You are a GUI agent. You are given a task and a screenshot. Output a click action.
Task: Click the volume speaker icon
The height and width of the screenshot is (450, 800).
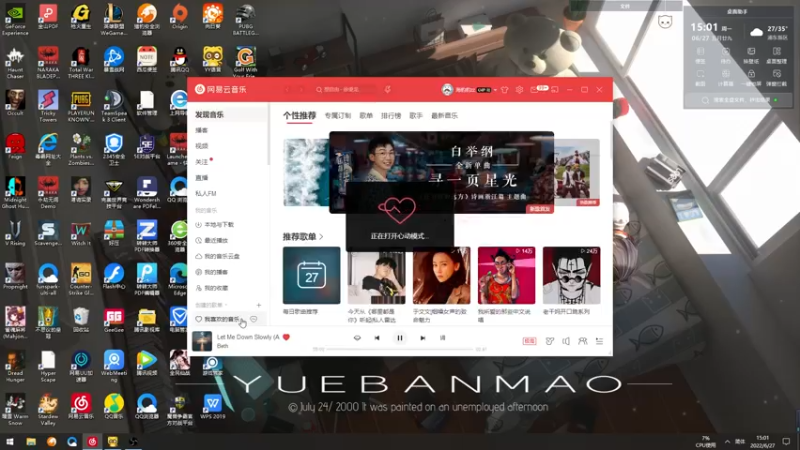[x=566, y=341]
